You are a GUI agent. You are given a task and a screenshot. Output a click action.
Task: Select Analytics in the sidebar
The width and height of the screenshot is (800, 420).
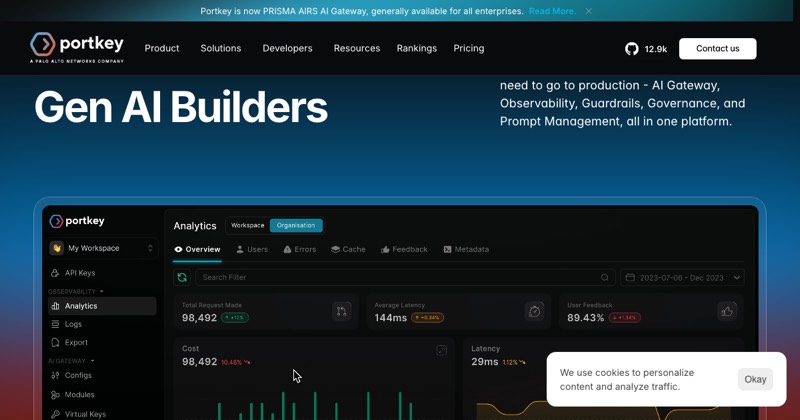(x=102, y=306)
